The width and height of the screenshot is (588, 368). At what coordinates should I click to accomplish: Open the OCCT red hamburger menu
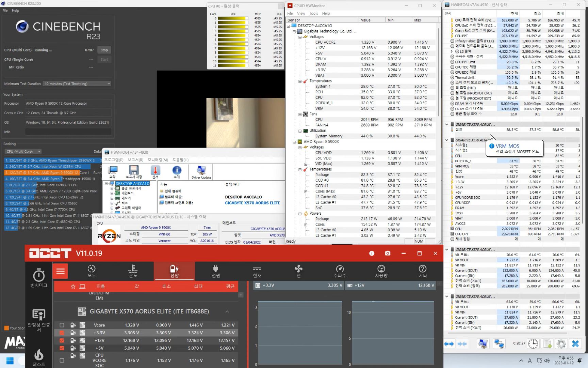pos(61,271)
